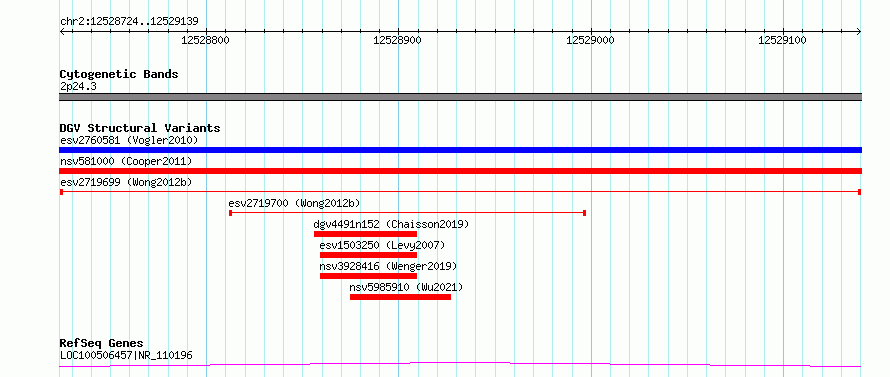
Task: Select the red esv1503250 variant bar
Action: (368, 255)
